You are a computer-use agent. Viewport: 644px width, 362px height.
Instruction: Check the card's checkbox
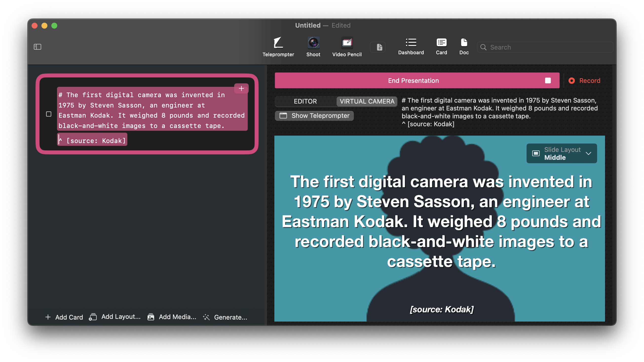coord(49,114)
